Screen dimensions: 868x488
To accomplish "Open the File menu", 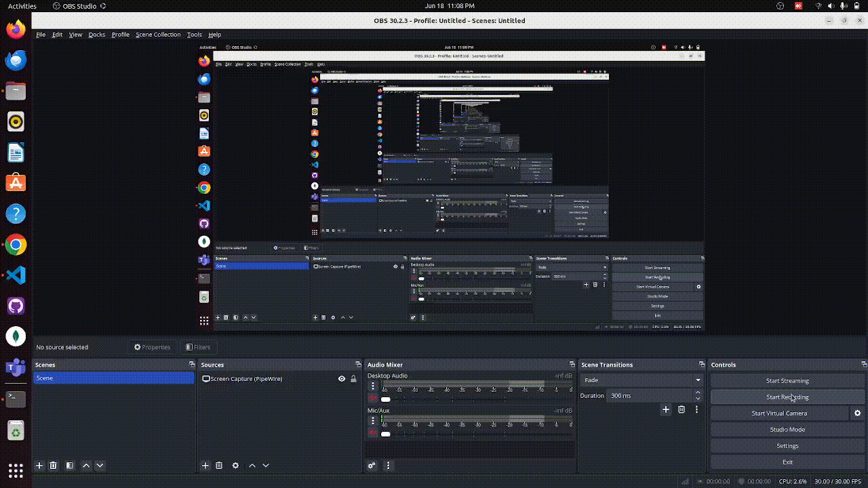I will coord(41,35).
